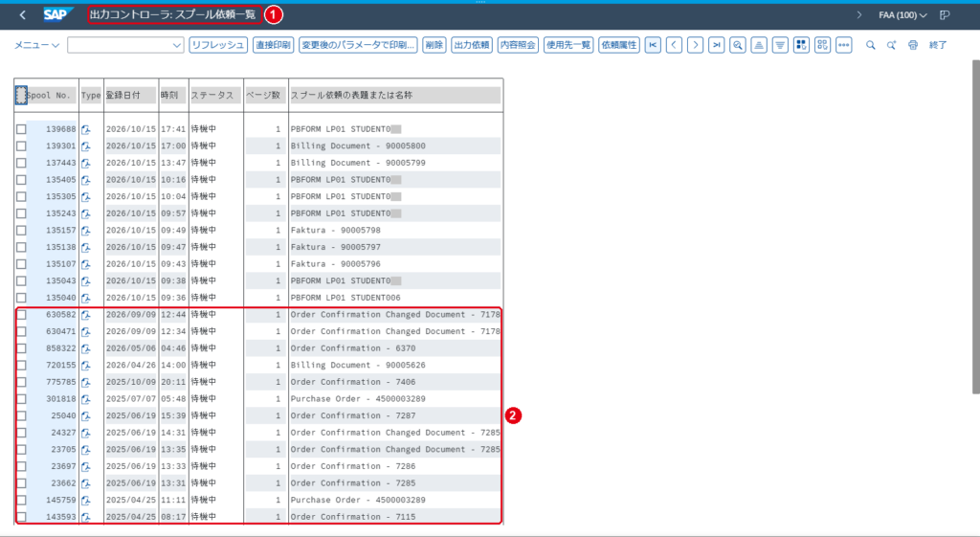Click the 直接印刷 button
This screenshot has width=980, height=537.
point(273,45)
